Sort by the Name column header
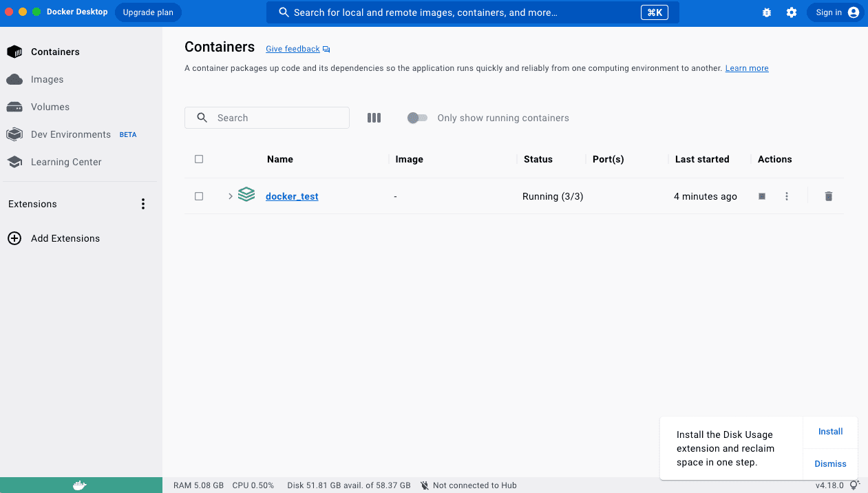The height and width of the screenshot is (493, 868). point(280,159)
